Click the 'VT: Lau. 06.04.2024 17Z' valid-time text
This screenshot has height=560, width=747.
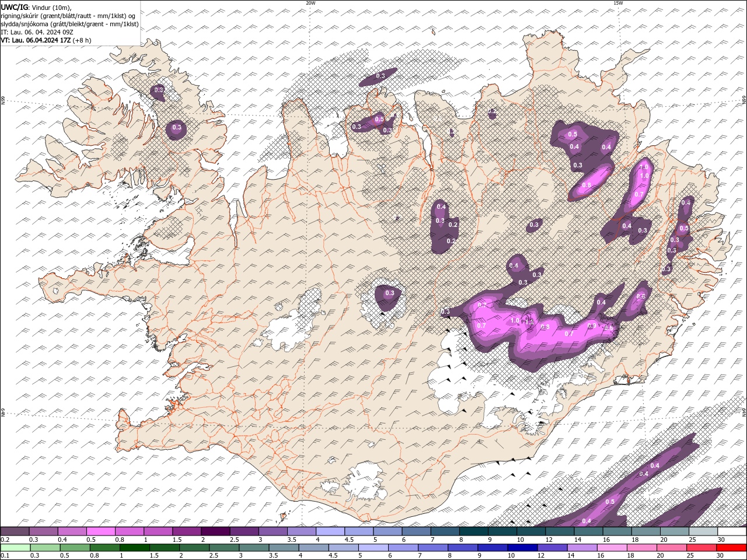(36, 40)
